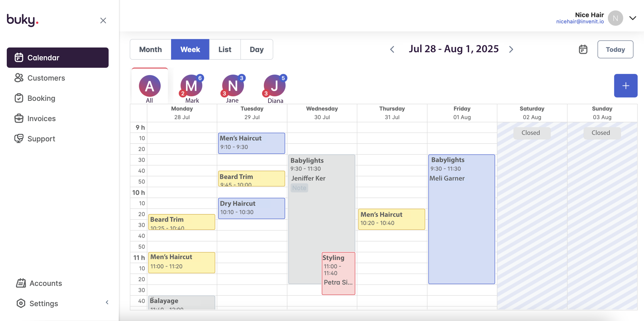
Task: Go to the next week with the arrow
Action: (x=511, y=49)
